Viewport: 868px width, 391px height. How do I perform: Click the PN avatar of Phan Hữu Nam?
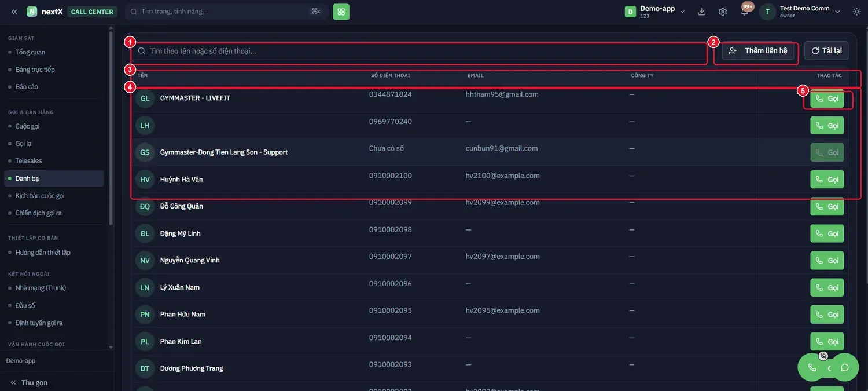(145, 315)
